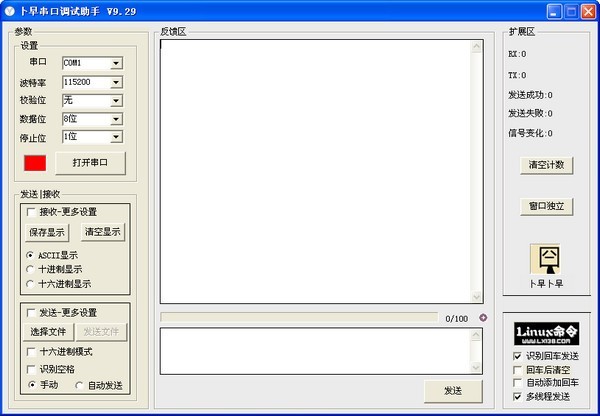Select ASCII显示 radio option
600x416 pixels.
(30, 255)
